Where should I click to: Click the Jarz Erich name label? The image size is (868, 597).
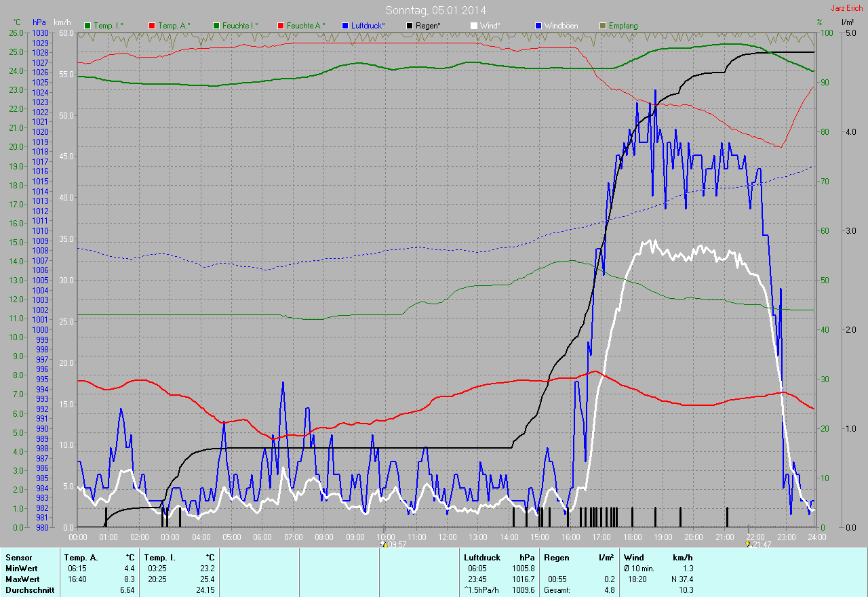click(848, 8)
